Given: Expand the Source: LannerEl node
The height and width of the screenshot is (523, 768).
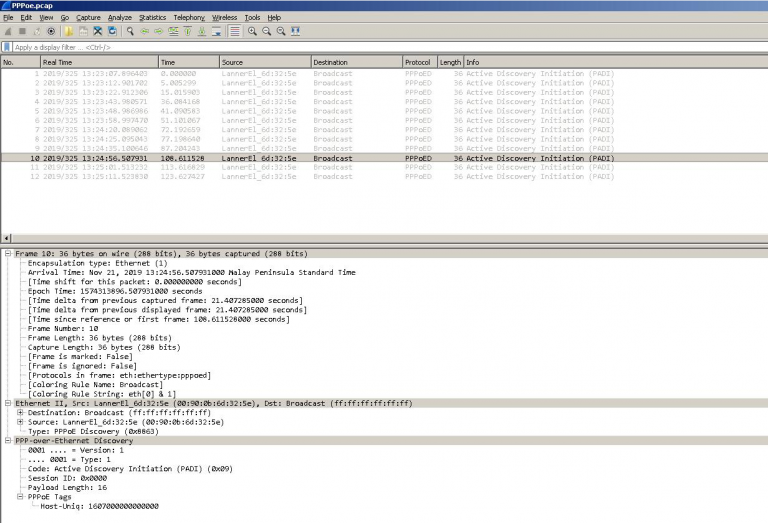Looking at the screenshot, I should tap(20, 421).
